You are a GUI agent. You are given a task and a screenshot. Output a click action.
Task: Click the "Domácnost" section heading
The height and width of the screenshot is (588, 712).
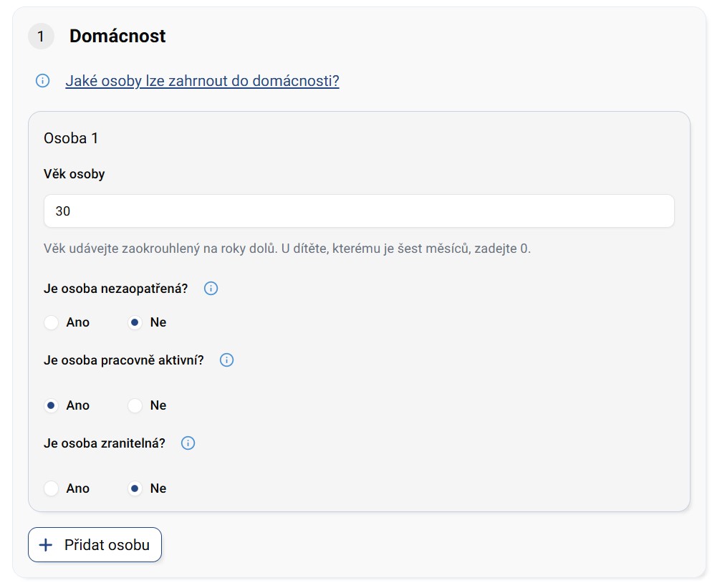pyautogui.click(x=117, y=37)
